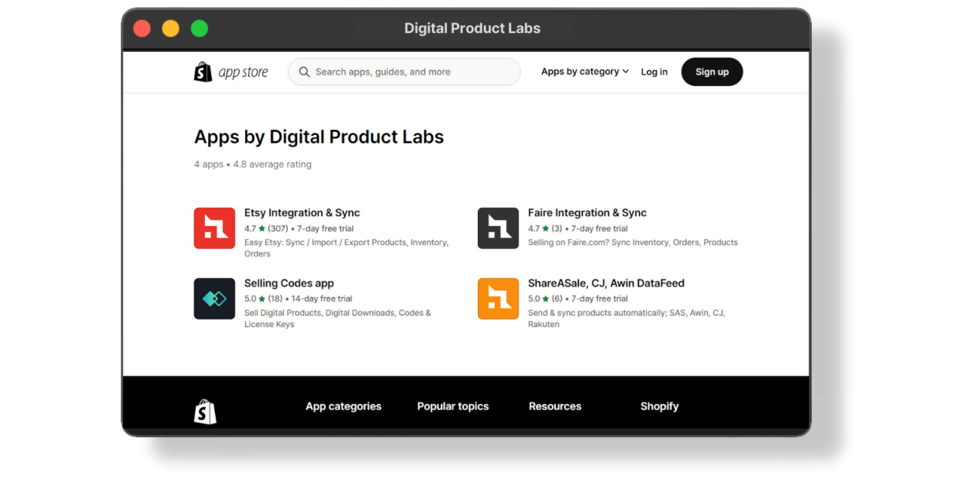Viewport: 980px width, 490px height.
Task: Open the Selling Codes app listing
Action: [x=289, y=283]
